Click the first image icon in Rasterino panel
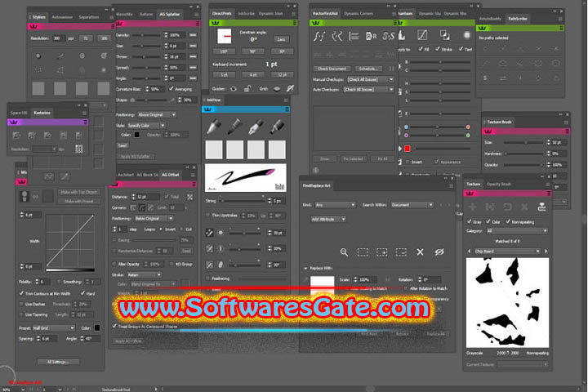 pos(16,135)
